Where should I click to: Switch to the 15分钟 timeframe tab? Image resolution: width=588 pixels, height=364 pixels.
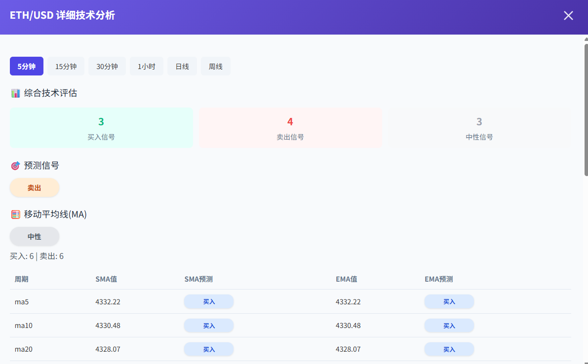[x=66, y=67]
